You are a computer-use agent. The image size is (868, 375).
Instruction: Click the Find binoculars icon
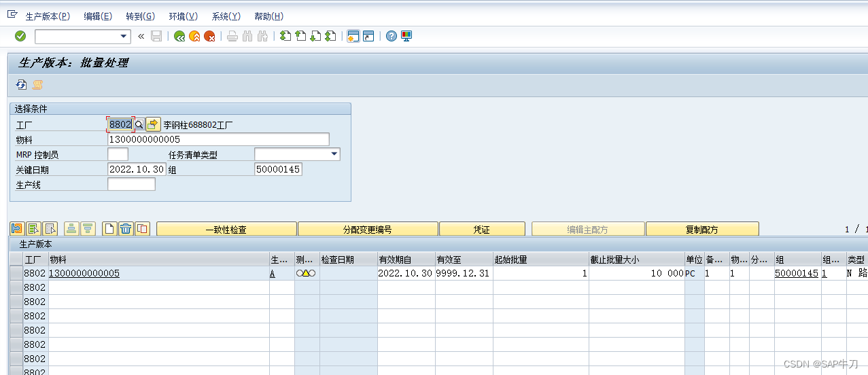click(x=247, y=36)
